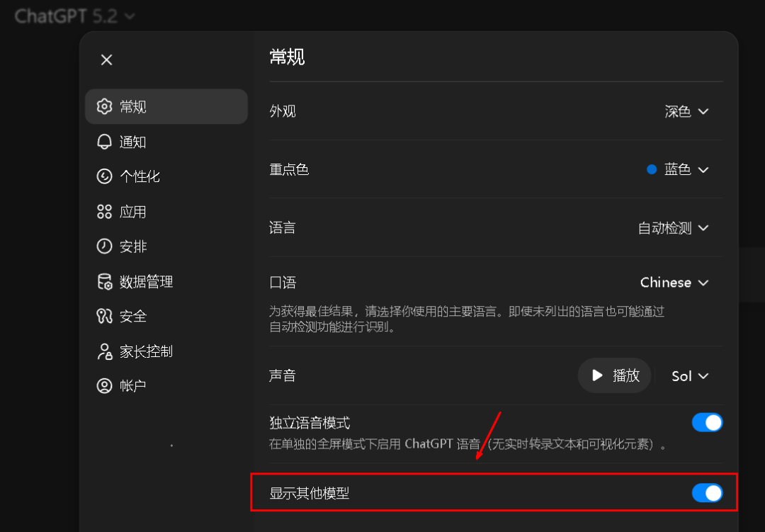Open the 数据管理 tab
This screenshot has width=765, height=532.
[x=166, y=282]
